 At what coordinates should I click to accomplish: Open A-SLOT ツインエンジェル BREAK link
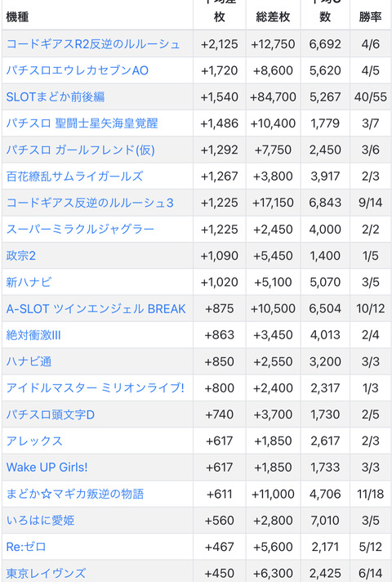pos(96,309)
